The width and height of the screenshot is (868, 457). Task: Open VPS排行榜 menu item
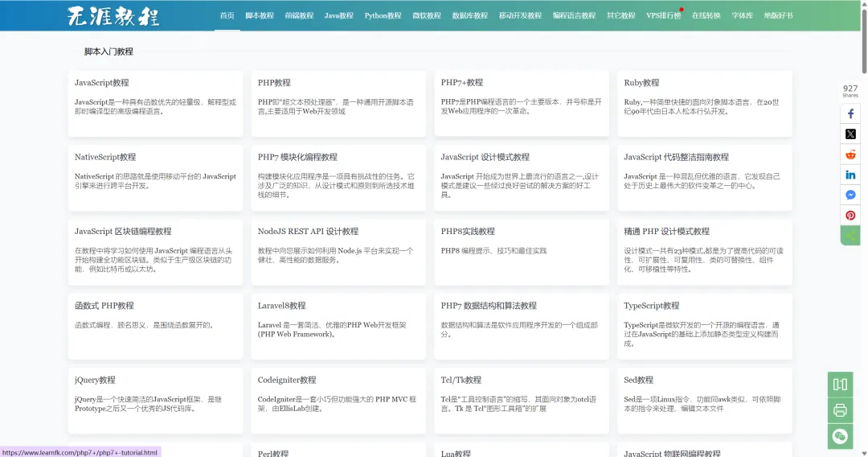tap(663, 15)
